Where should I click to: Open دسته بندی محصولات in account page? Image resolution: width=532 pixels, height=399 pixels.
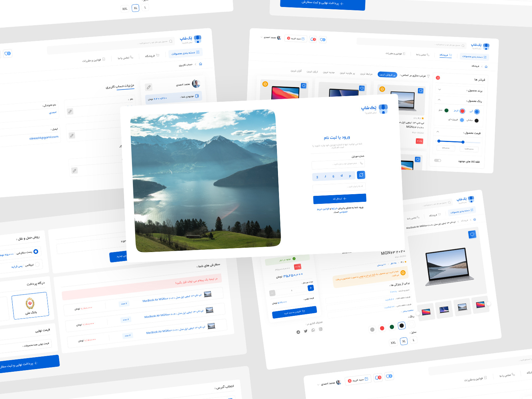pyautogui.click(x=186, y=53)
